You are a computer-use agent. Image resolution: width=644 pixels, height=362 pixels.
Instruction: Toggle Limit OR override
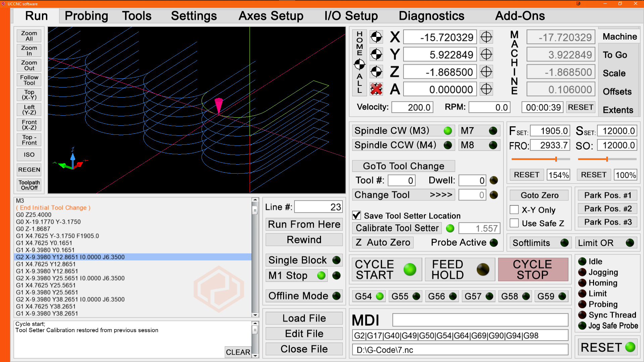pyautogui.click(x=606, y=243)
